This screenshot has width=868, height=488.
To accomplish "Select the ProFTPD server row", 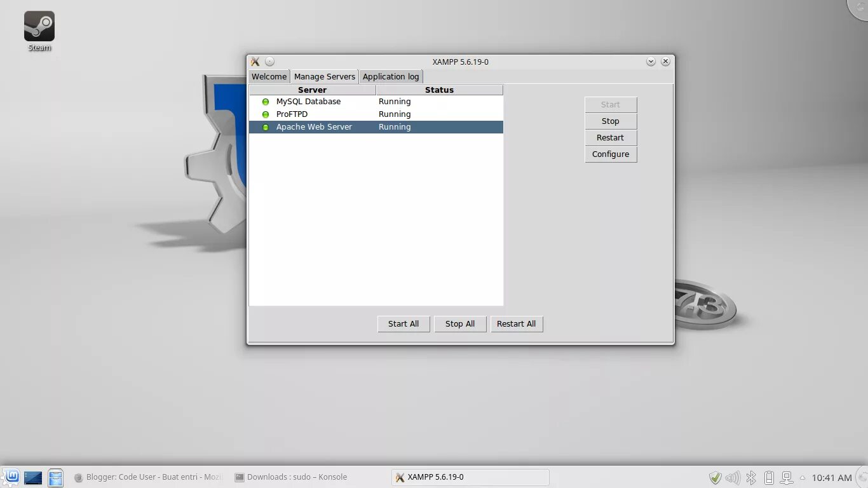I will 376,114.
